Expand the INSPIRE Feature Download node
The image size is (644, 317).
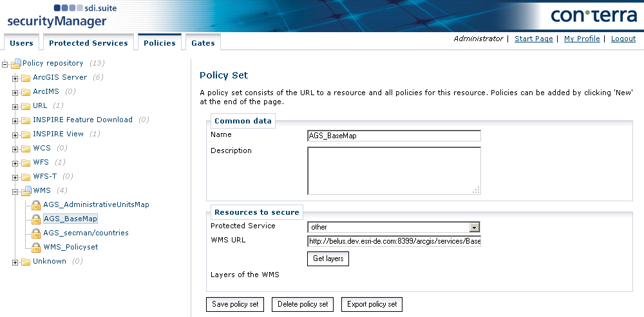tap(15, 120)
